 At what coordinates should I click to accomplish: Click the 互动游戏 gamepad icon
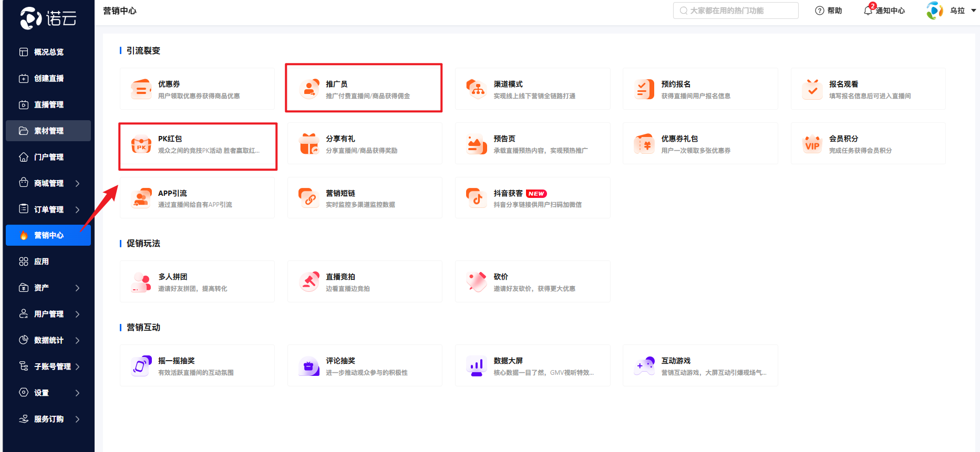pos(644,366)
